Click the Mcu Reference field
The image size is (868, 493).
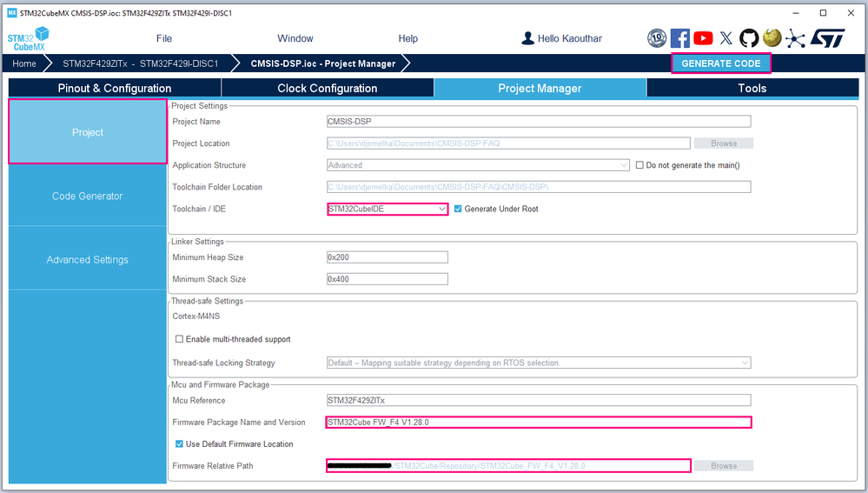click(x=539, y=400)
